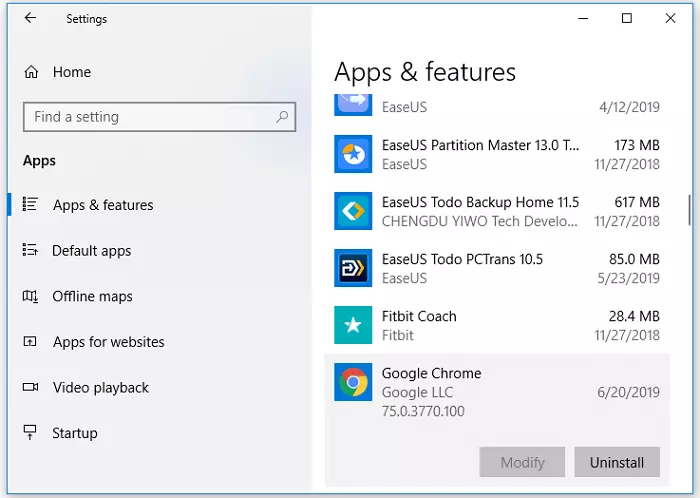Click the EaseUS Todo Backup app icon
700x498 pixels.
(x=353, y=211)
